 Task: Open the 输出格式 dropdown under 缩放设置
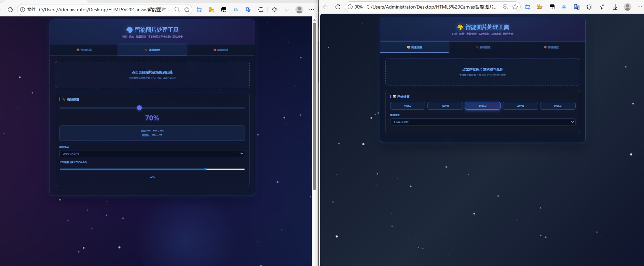pyautogui.click(x=152, y=154)
